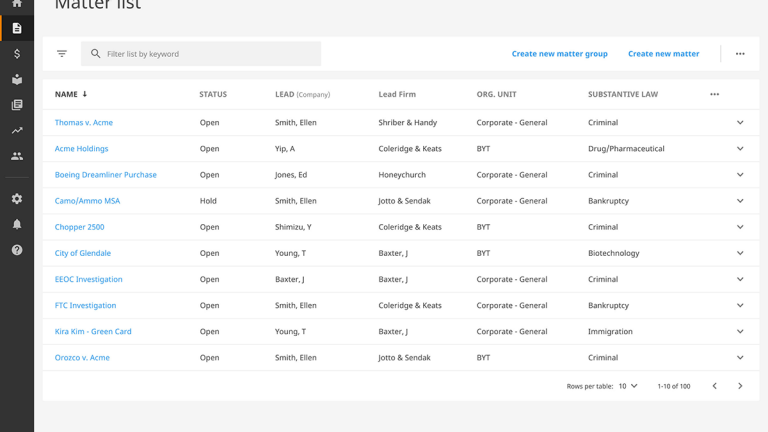Open the settings gear icon
768x432 pixels.
[17, 199]
